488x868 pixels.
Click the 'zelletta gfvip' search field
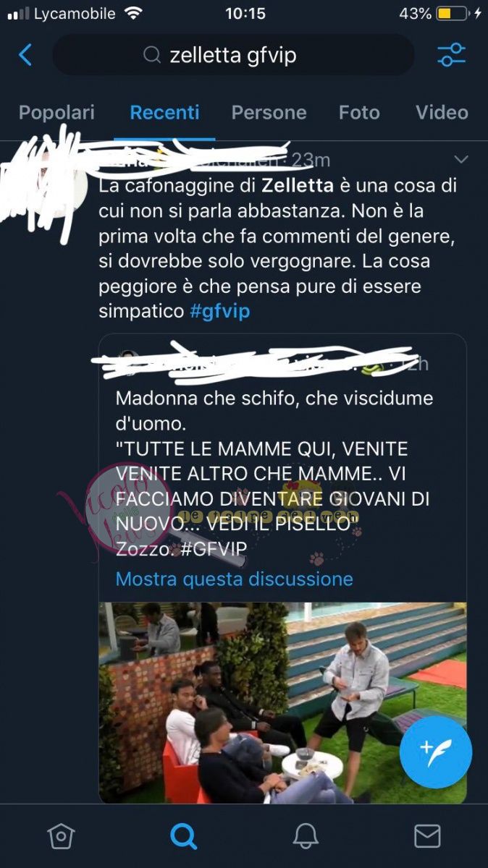pyautogui.click(x=234, y=55)
